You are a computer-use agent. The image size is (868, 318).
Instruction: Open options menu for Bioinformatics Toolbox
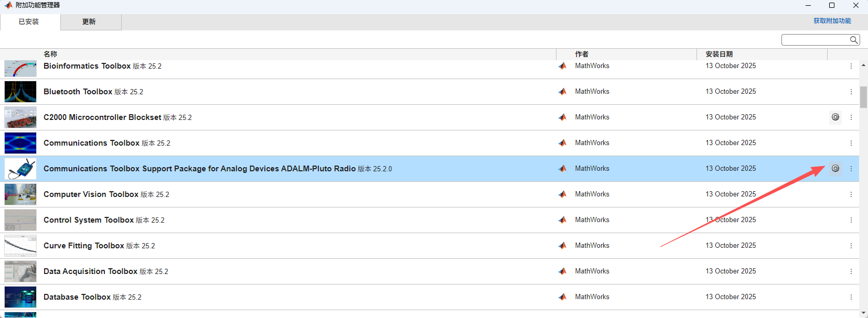coord(851,66)
